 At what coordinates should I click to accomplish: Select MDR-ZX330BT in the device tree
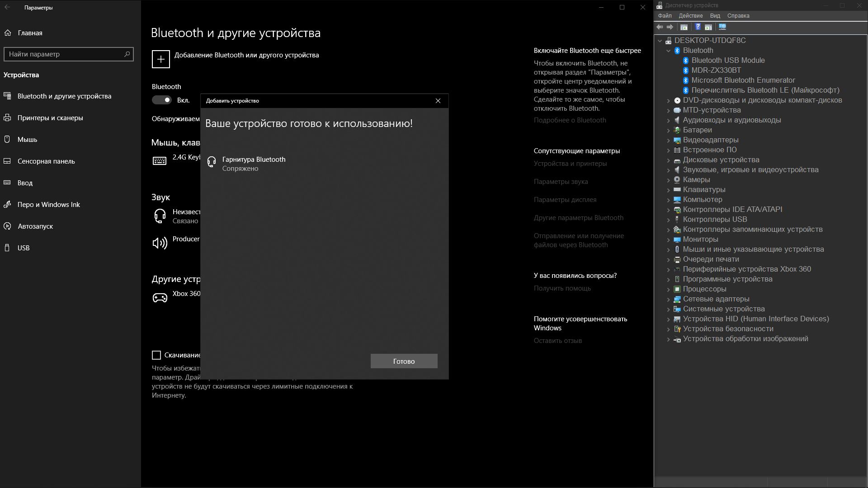pyautogui.click(x=716, y=70)
